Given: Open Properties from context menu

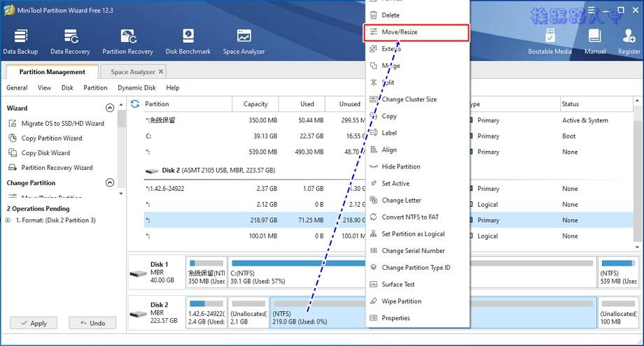Looking at the screenshot, I should tap(417, 318).
